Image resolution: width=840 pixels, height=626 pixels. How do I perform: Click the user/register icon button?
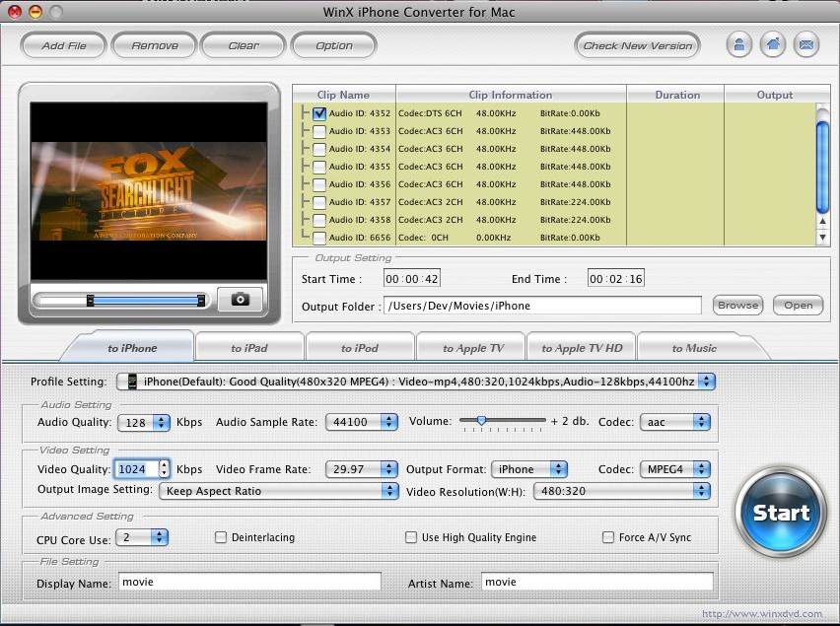point(739,45)
